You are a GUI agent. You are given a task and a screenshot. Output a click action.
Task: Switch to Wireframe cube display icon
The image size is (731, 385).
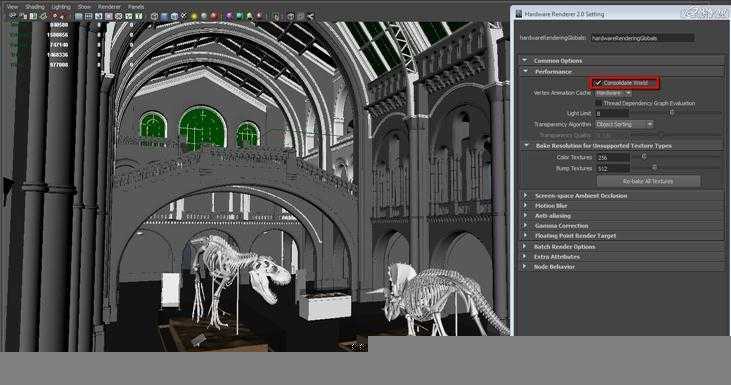click(x=154, y=16)
